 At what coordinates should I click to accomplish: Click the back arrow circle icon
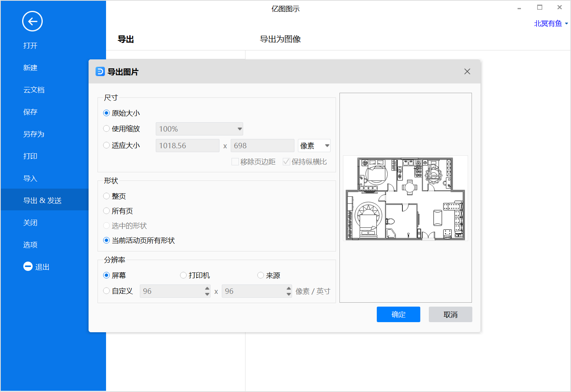32,21
